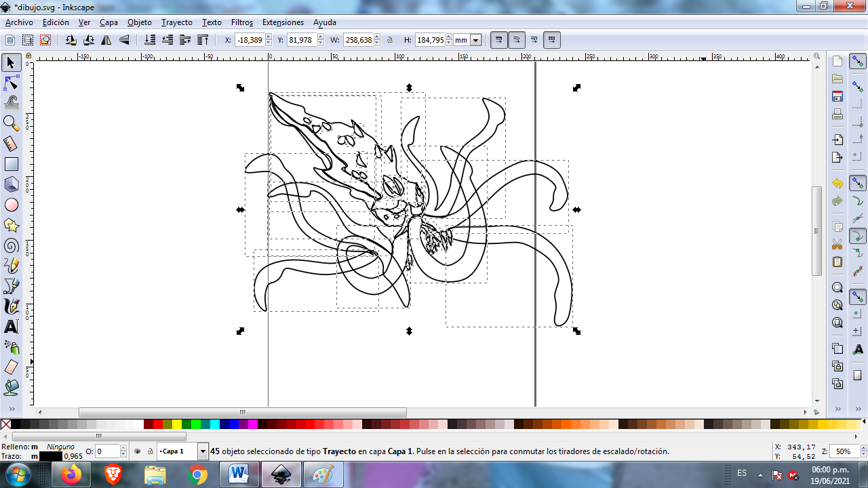Click the Deselect icon in toolbar
This screenshot has width=868, height=488.
click(45, 40)
